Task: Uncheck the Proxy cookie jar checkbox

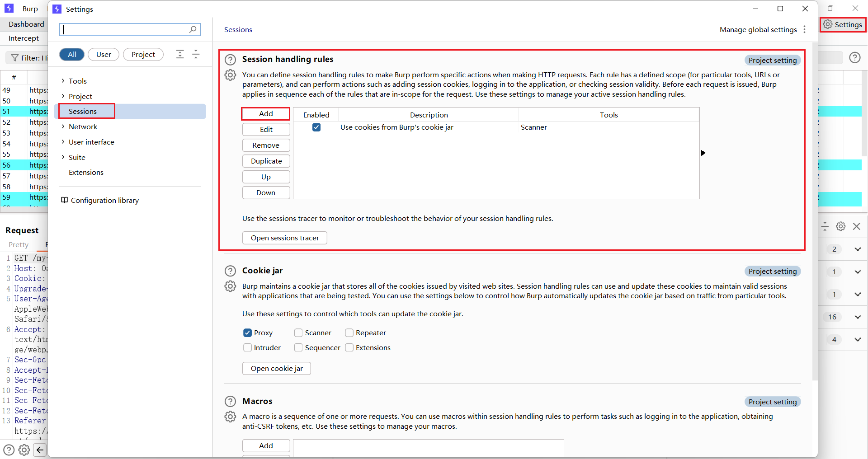Action: point(247,333)
